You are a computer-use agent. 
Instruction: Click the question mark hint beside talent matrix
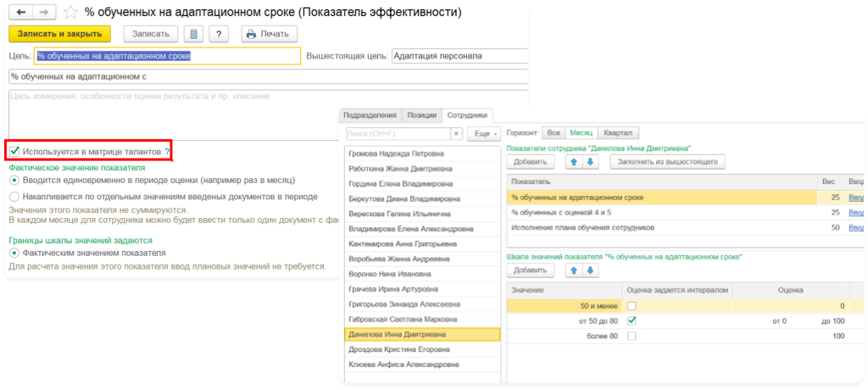click(x=167, y=152)
